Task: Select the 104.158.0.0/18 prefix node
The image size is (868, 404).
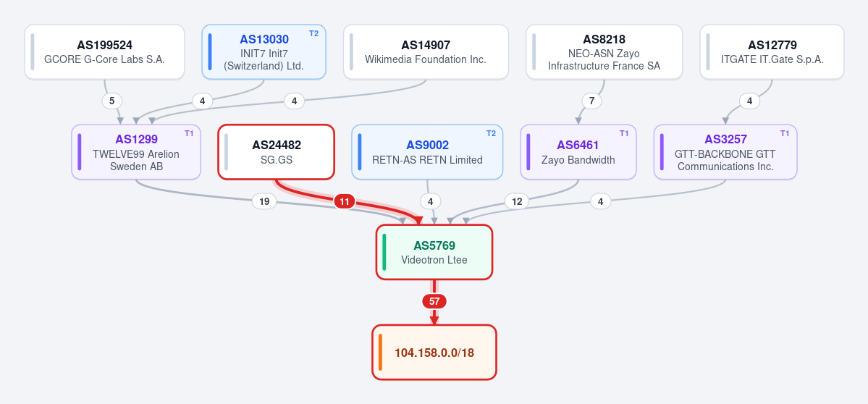Action: coord(434,353)
